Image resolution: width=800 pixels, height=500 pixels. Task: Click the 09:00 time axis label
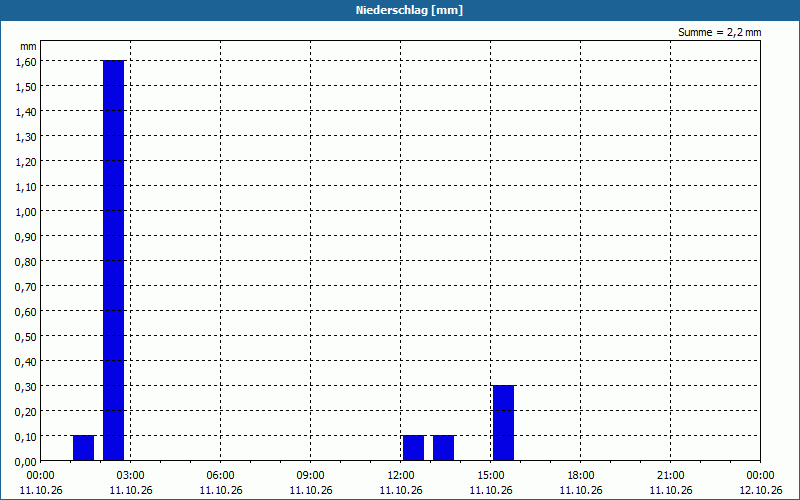311,476
